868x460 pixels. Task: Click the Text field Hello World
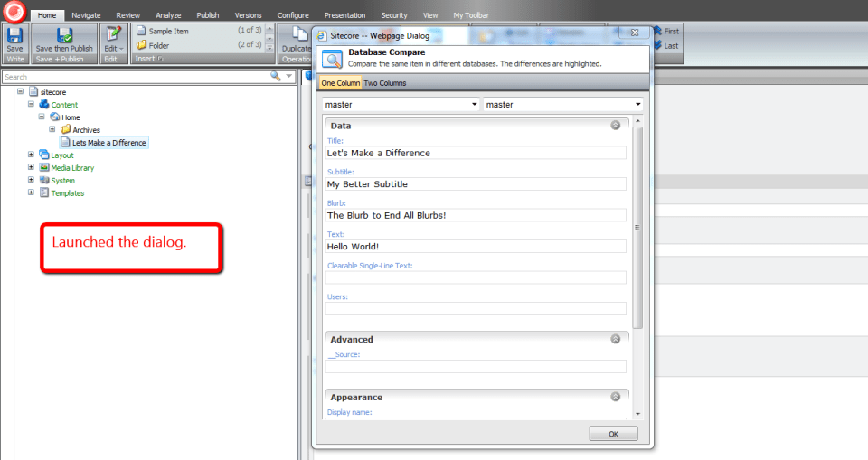pyautogui.click(x=476, y=247)
